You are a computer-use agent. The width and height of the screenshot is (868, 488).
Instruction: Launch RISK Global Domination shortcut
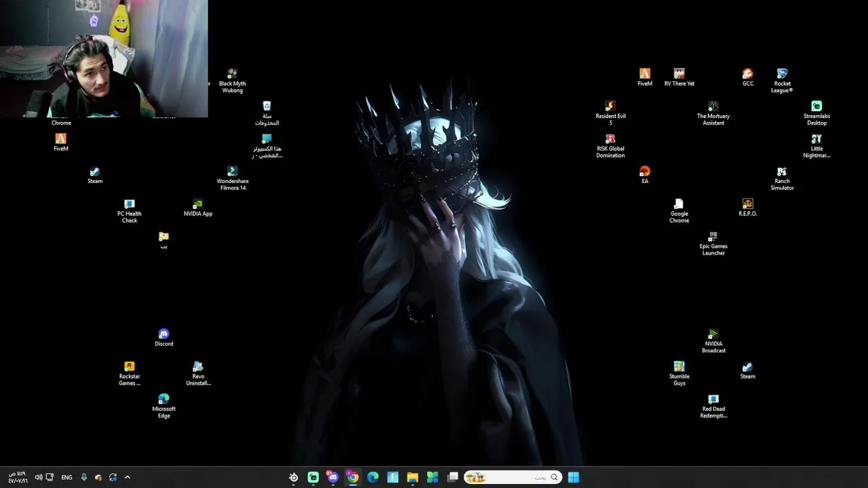point(610,146)
